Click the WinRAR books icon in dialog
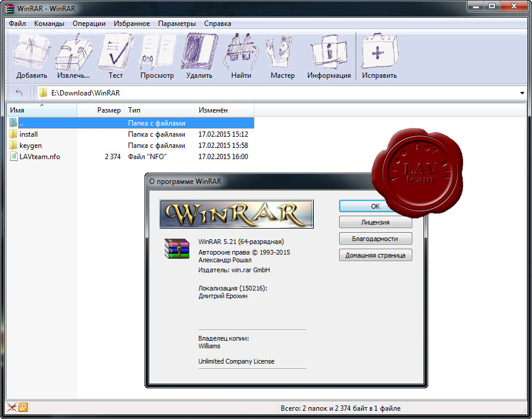This screenshot has width=532, height=419. pos(177,249)
